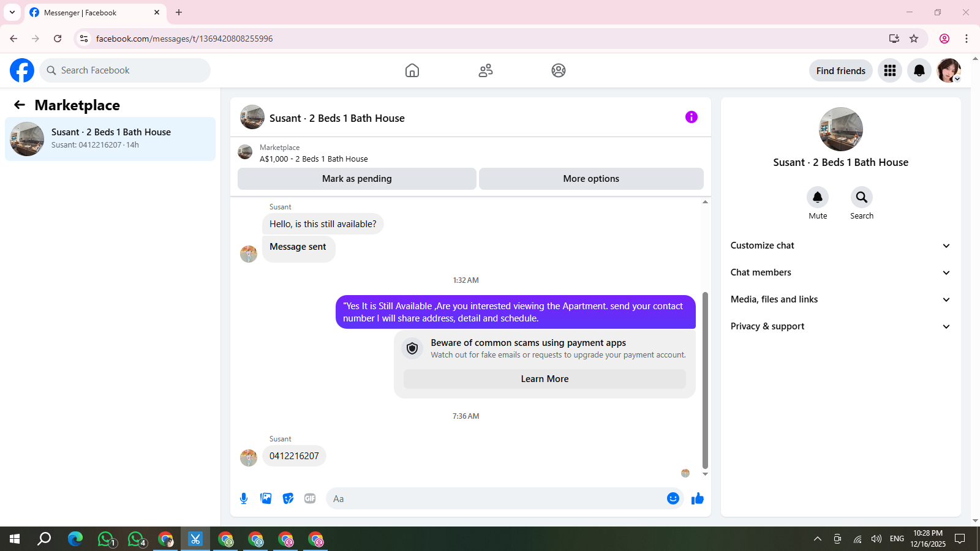The image size is (980, 551).
Task: Click the chat messages scrollbar
Action: pyautogui.click(x=705, y=380)
